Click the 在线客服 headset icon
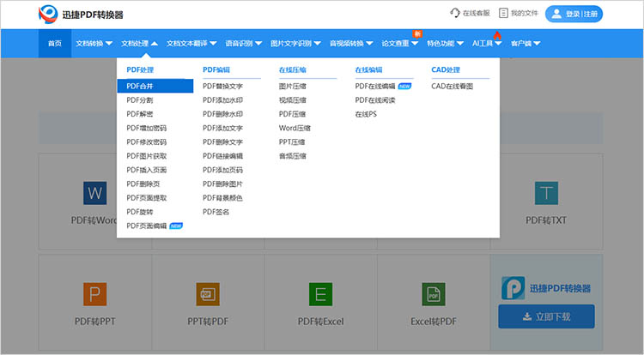This screenshot has height=355, width=644. (x=454, y=13)
